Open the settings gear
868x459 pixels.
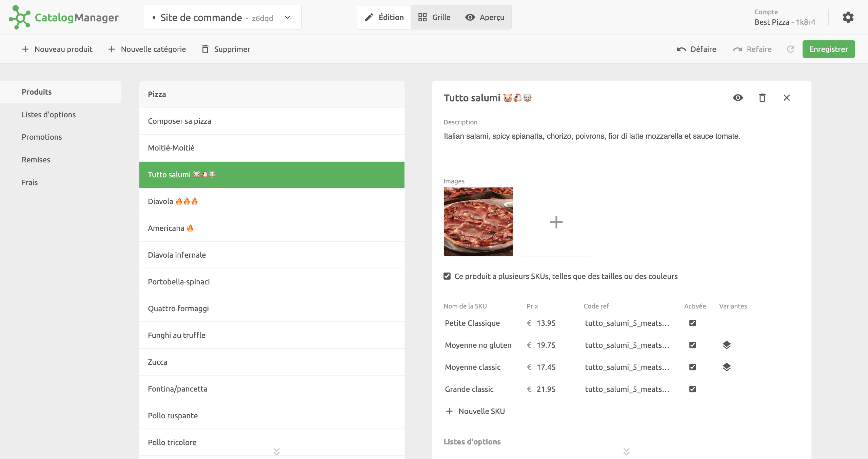(x=848, y=17)
